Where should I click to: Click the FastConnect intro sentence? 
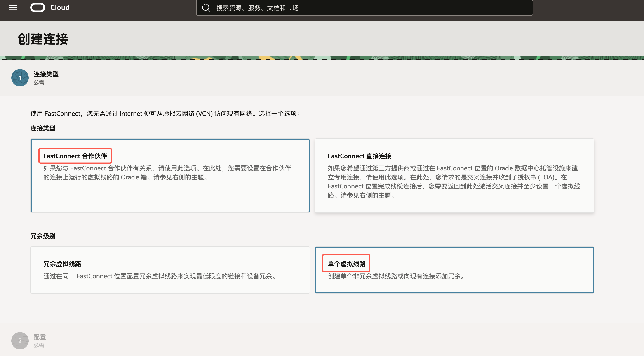click(x=165, y=113)
